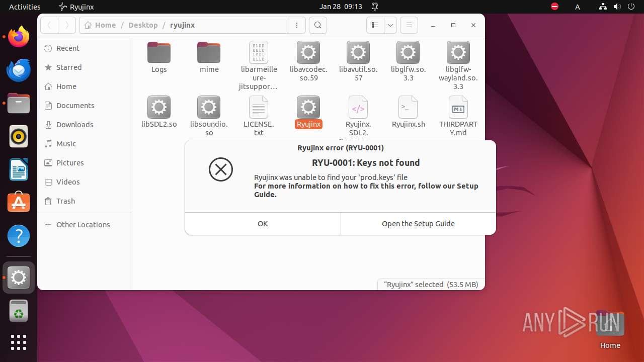Select libsoundio.so file icon
This screenshot has height=362, width=644.
(209, 107)
